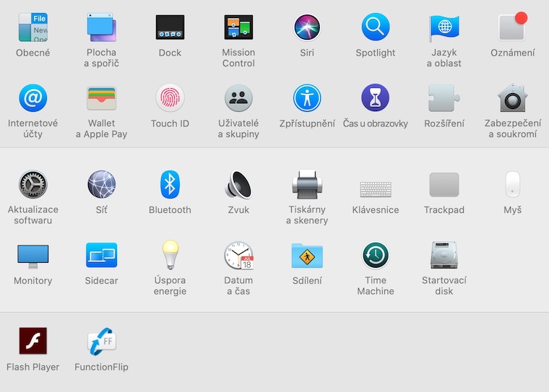Open Touch ID fingerprint settings
The height and width of the screenshot is (392, 549).
[x=170, y=98]
